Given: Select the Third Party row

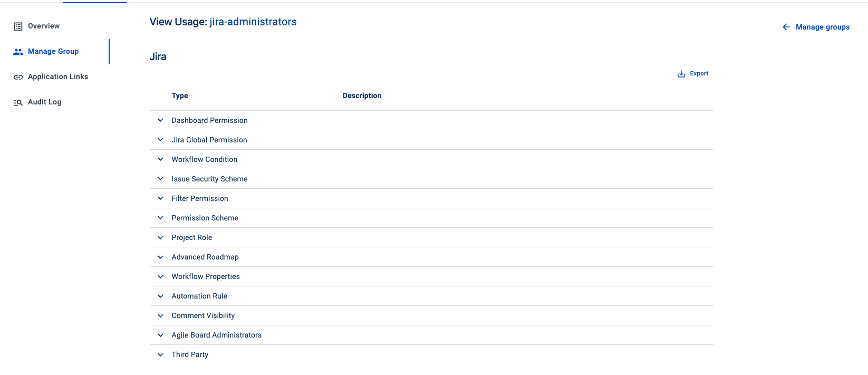Looking at the screenshot, I should [190, 354].
